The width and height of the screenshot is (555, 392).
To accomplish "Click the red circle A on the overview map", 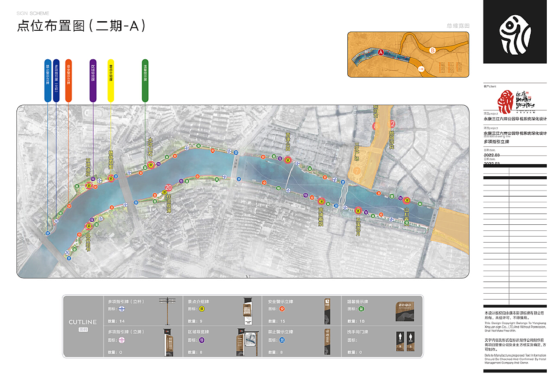I will coord(381,52).
